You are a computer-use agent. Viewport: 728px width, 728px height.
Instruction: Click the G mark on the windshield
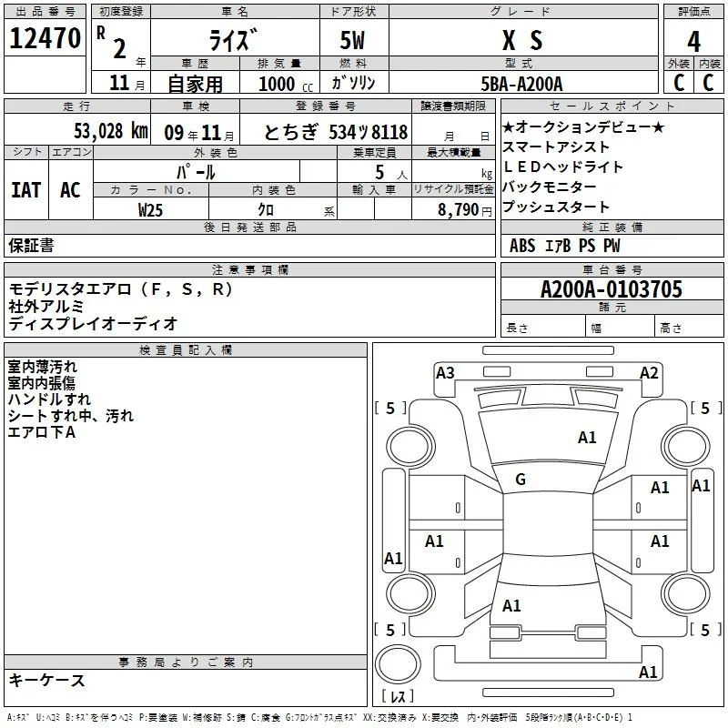click(x=521, y=480)
